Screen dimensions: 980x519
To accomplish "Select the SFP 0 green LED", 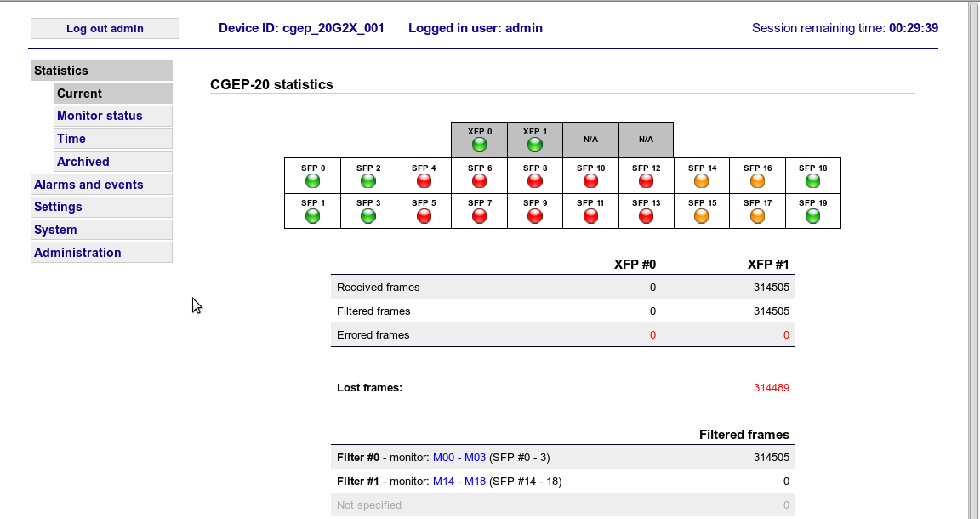I will click(x=312, y=180).
